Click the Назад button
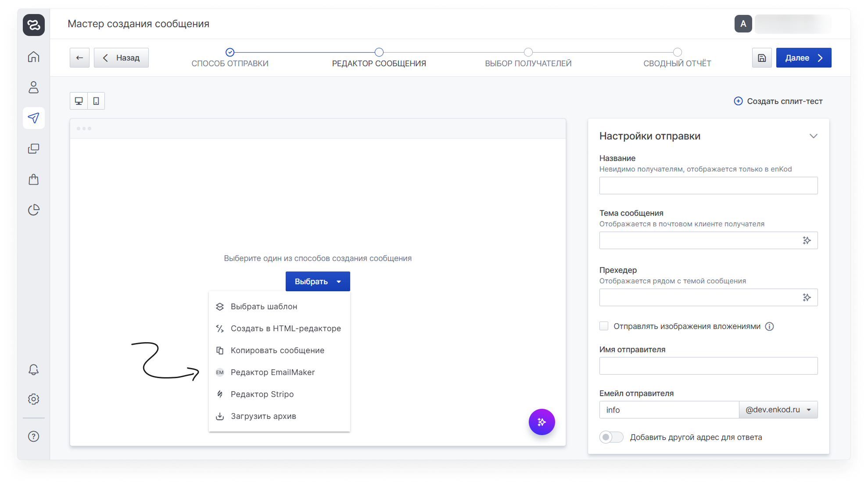Viewport: 868px width, 486px height. pos(121,58)
